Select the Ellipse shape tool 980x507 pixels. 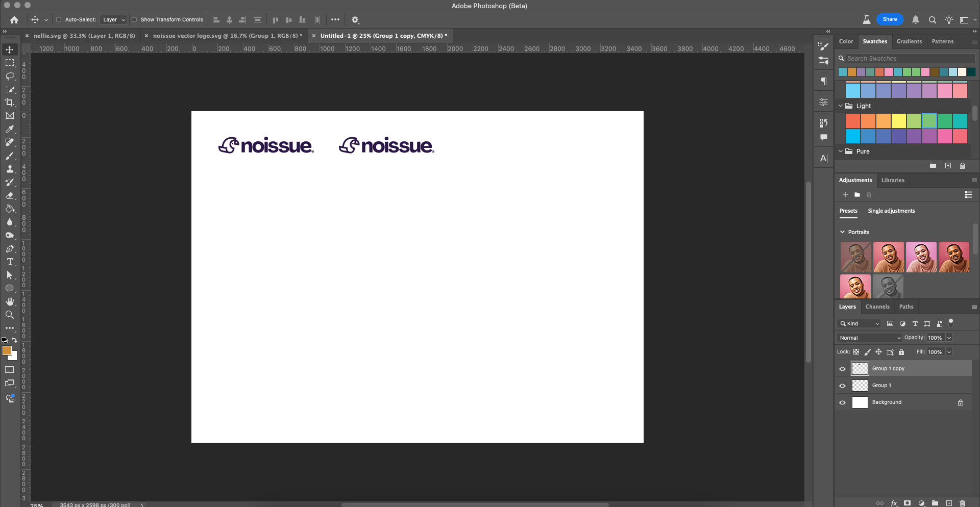coord(10,288)
